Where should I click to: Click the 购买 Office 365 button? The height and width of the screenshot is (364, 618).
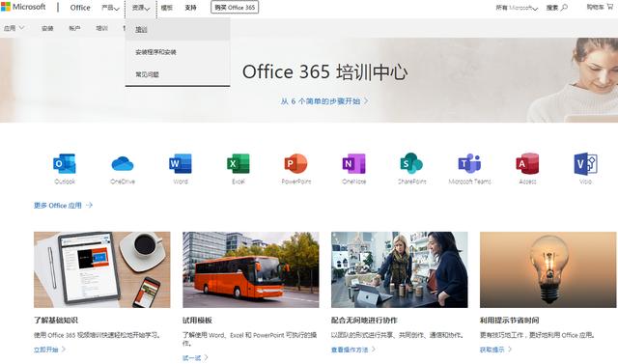pos(235,8)
